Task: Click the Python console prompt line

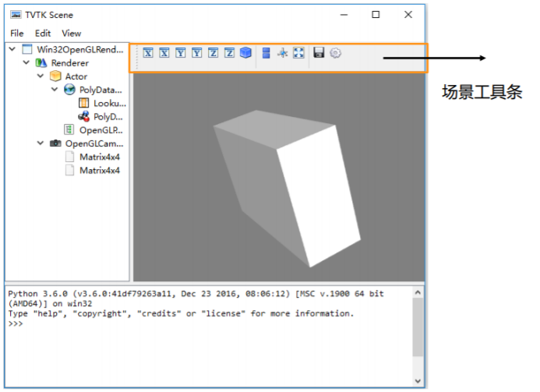Action: 156,323
